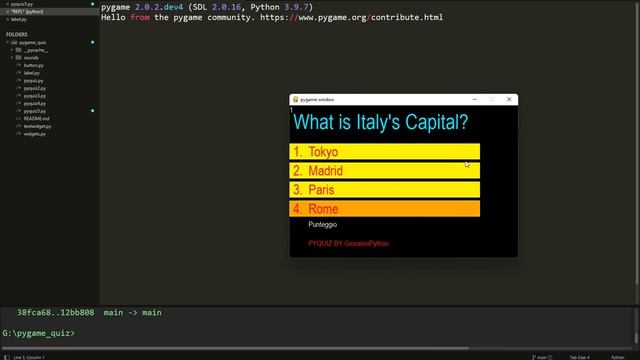This screenshot has width=640, height=360.
Task: Open pyquiz4.py from the folder tree
Action: 35,104
